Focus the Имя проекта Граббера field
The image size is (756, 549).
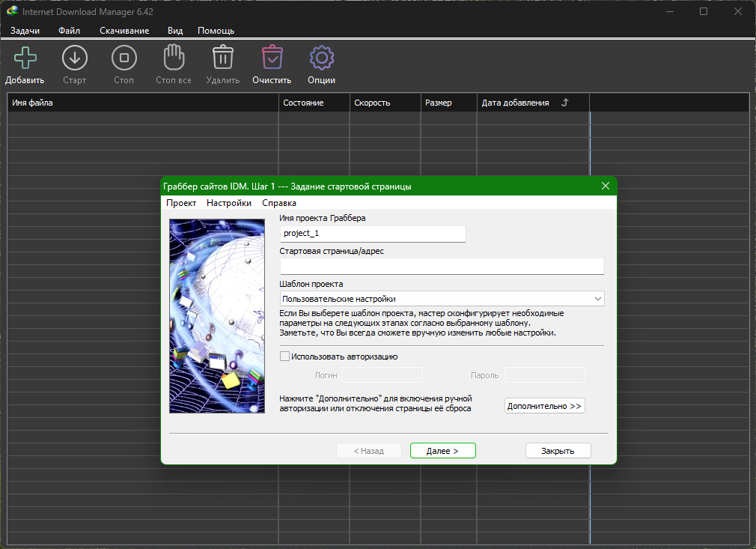(x=372, y=234)
